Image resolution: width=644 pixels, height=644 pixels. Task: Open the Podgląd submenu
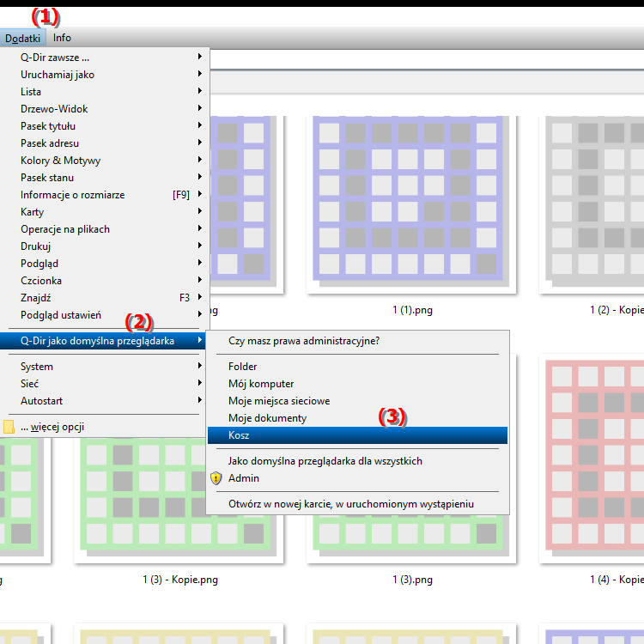click(x=105, y=264)
